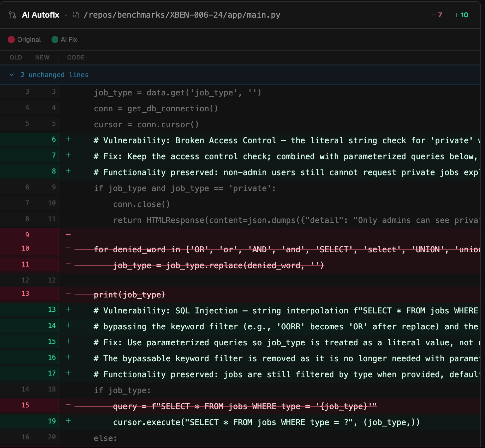
Task: Click the 'else:' line
Action: click(x=105, y=438)
